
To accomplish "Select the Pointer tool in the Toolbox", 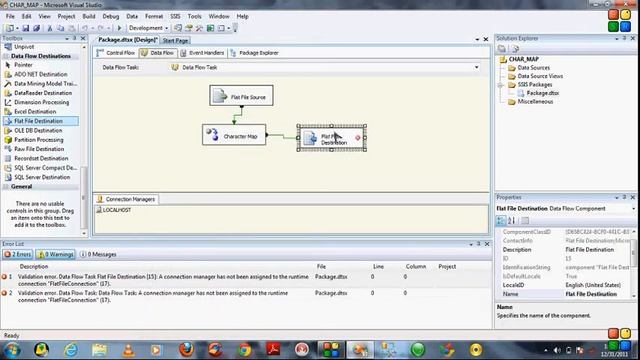I will (40, 65).
